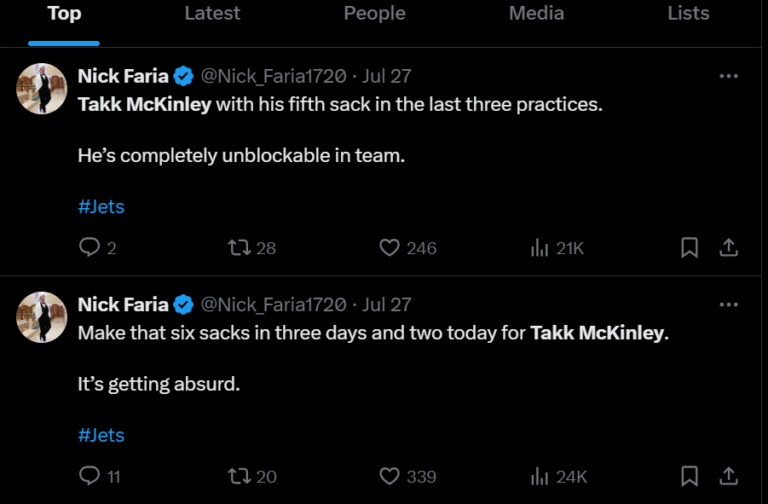Like the fifth sack tweet
Screen dimensions: 768x504
click(x=390, y=248)
